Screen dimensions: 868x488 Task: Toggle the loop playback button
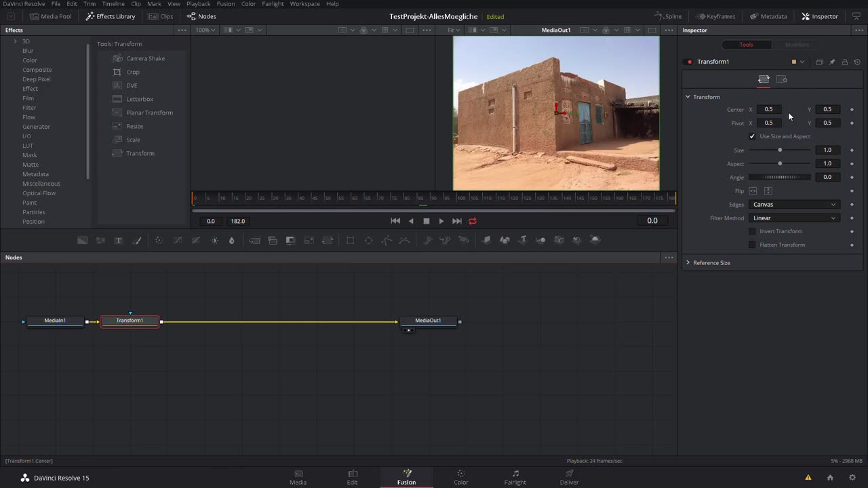473,221
